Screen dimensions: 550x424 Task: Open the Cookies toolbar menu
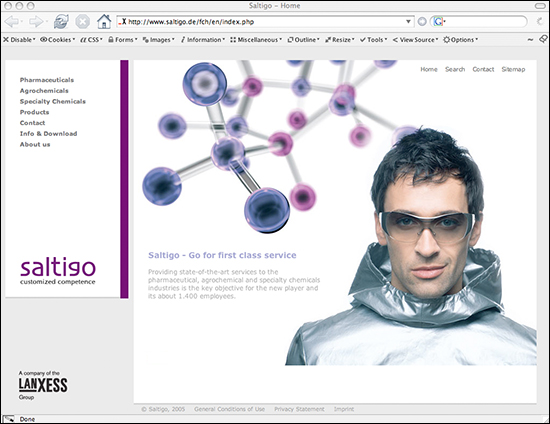coord(58,40)
